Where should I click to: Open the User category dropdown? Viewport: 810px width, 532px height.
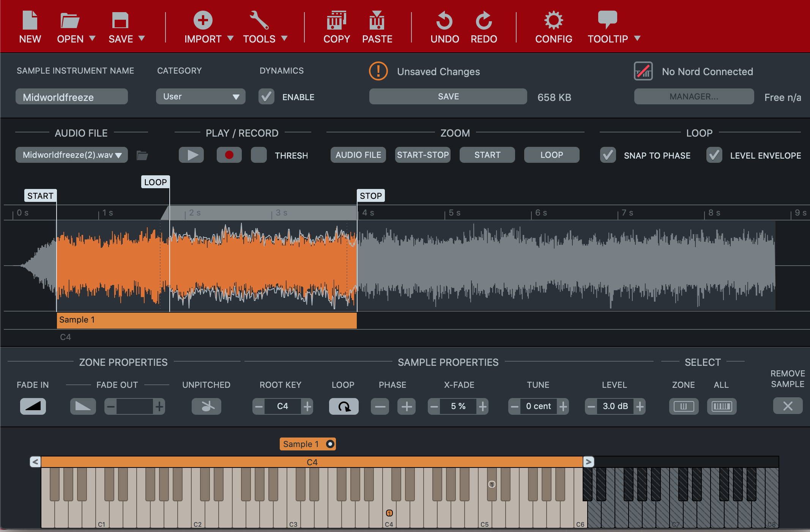[x=201, y=97]
